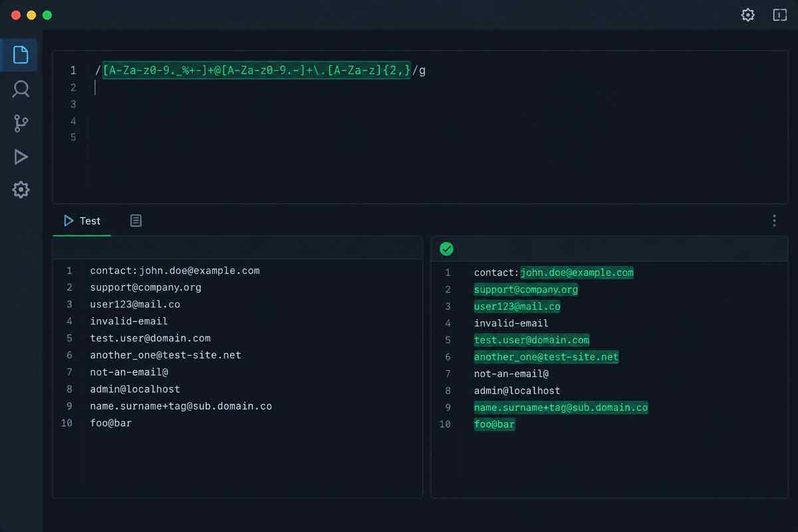
Task: Click the regex pattern on line 1
Action: 257,70
